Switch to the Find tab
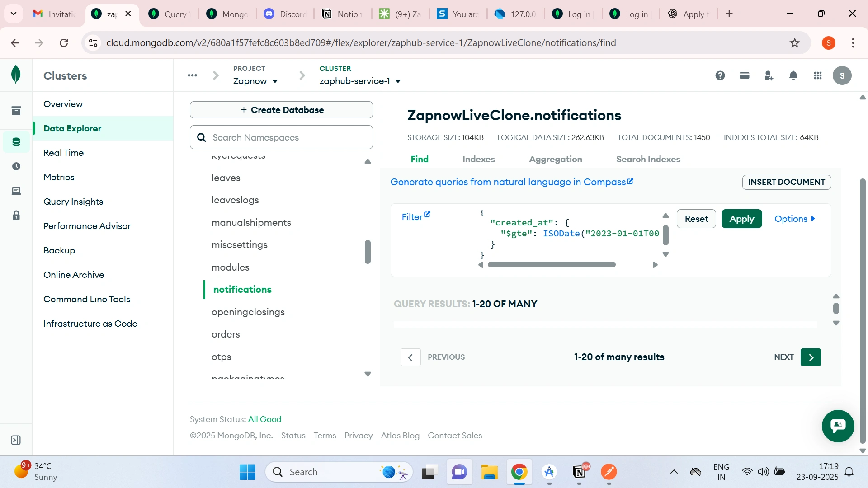868x488 pixels. (x=420, y=159)
